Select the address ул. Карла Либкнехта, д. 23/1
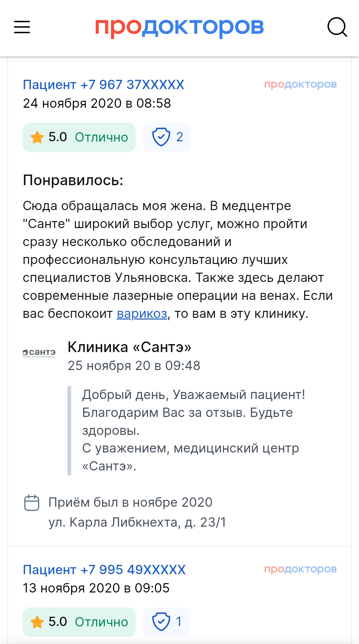This screenshot has width=359, height=644. click(137, 522)
